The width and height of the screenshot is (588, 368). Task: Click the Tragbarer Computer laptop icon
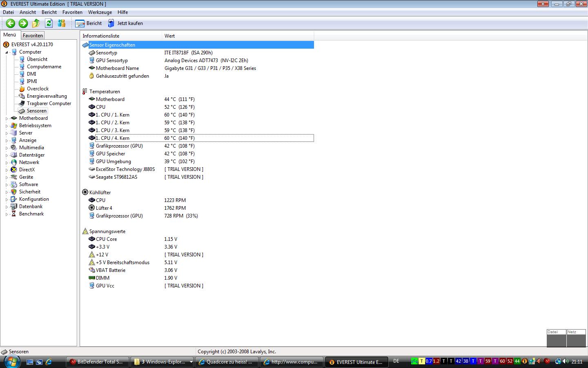(22, 103)
